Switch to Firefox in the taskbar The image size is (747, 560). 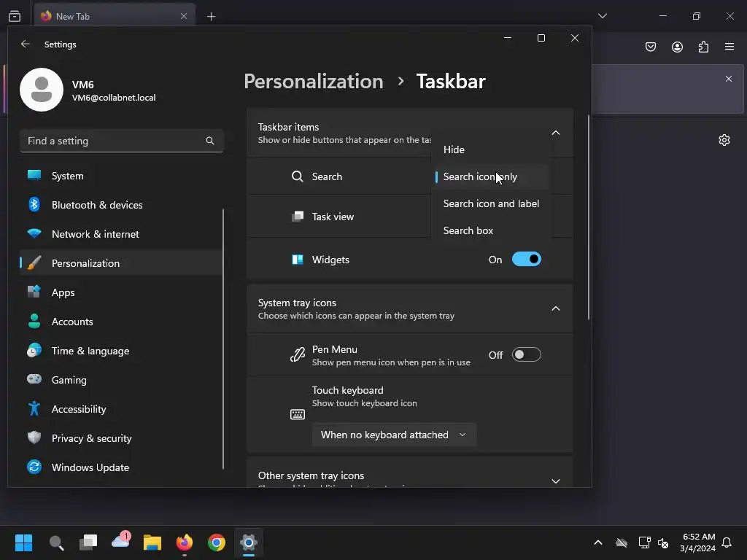[x=185, y=542]
